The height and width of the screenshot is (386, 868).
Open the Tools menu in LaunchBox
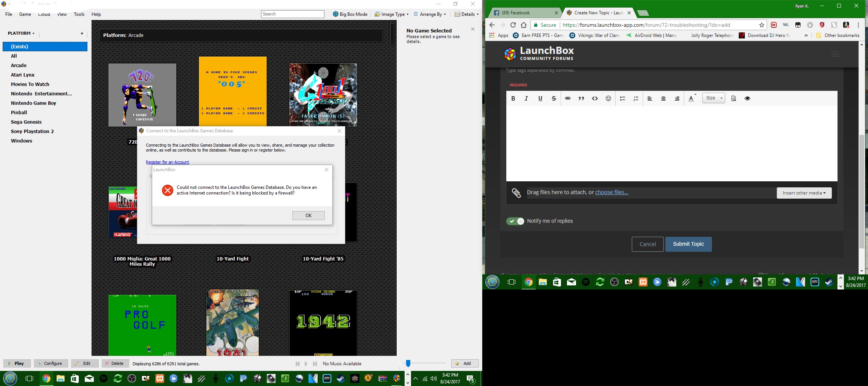79,14
